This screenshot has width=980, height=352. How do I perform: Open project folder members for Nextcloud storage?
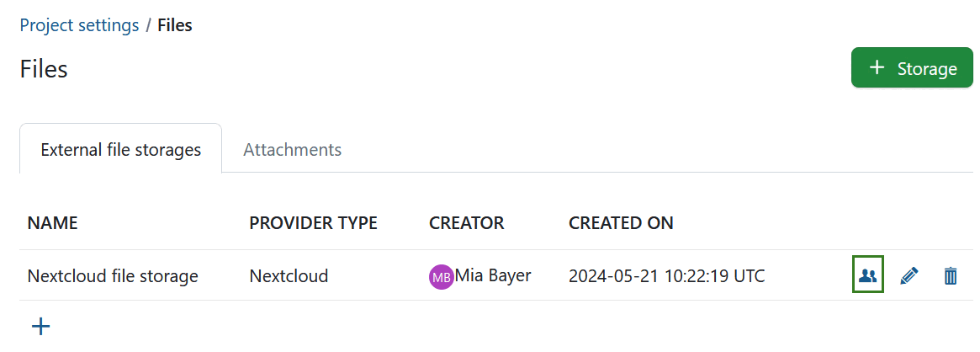(x=868, y=275)
